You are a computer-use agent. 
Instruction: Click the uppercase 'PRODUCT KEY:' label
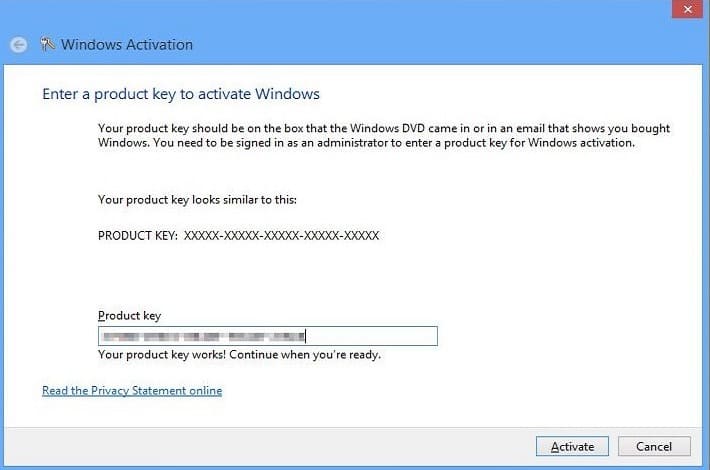pos(137,236)
